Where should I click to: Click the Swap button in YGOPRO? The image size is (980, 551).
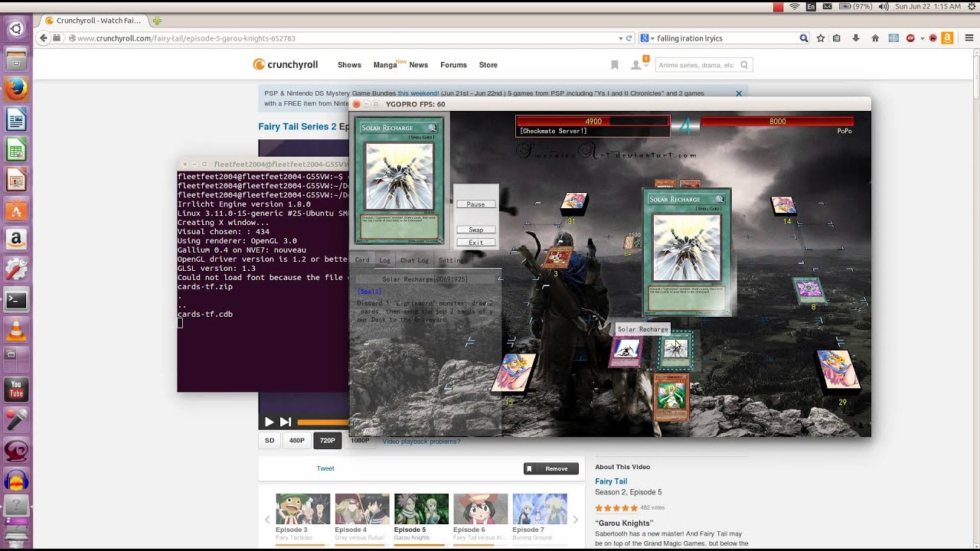pos(475,230)
